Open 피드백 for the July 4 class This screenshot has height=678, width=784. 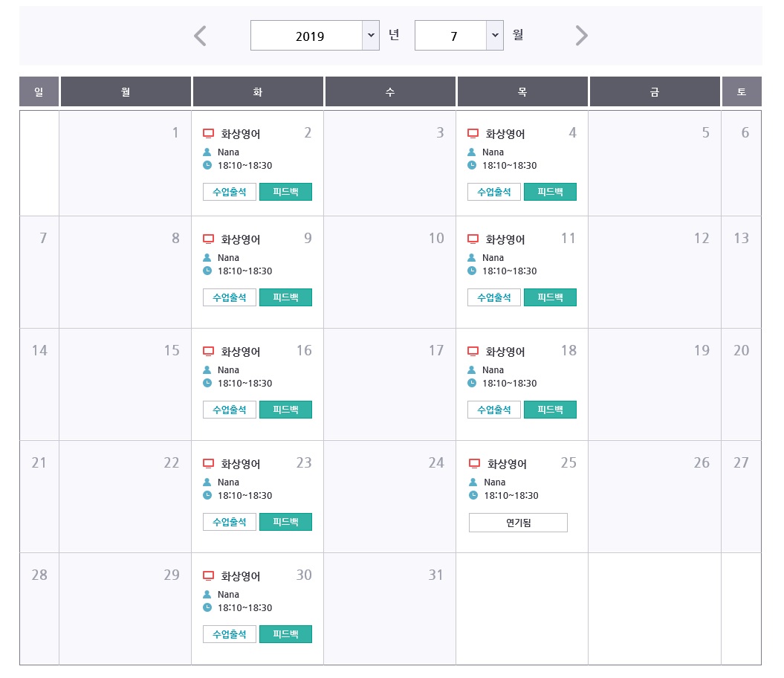550,192
